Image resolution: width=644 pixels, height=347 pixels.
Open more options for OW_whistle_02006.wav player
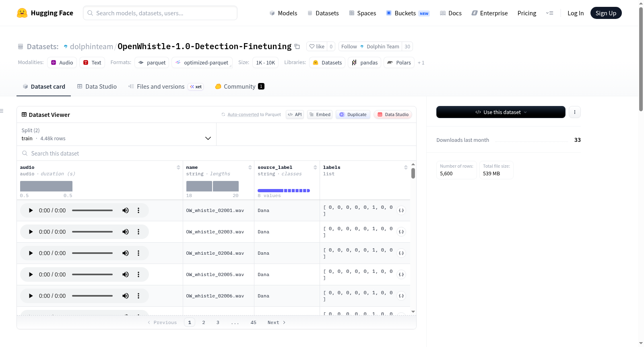coord(138,296)
